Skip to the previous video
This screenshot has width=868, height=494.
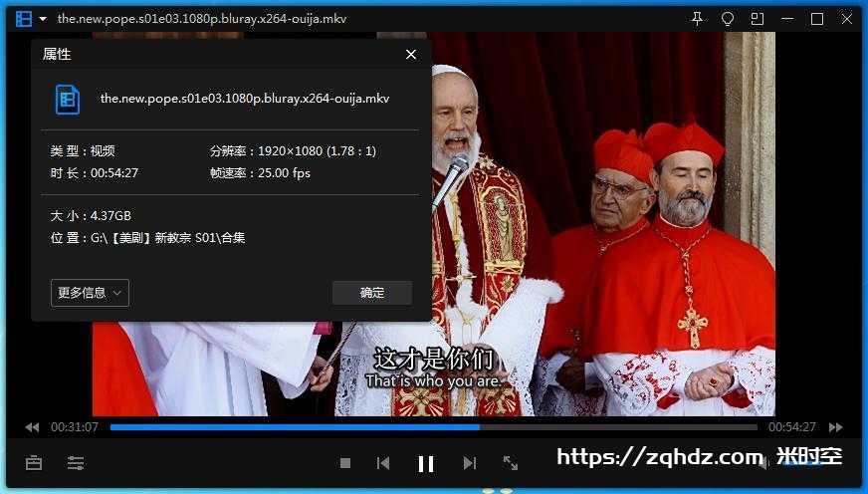tap(383, 462)
